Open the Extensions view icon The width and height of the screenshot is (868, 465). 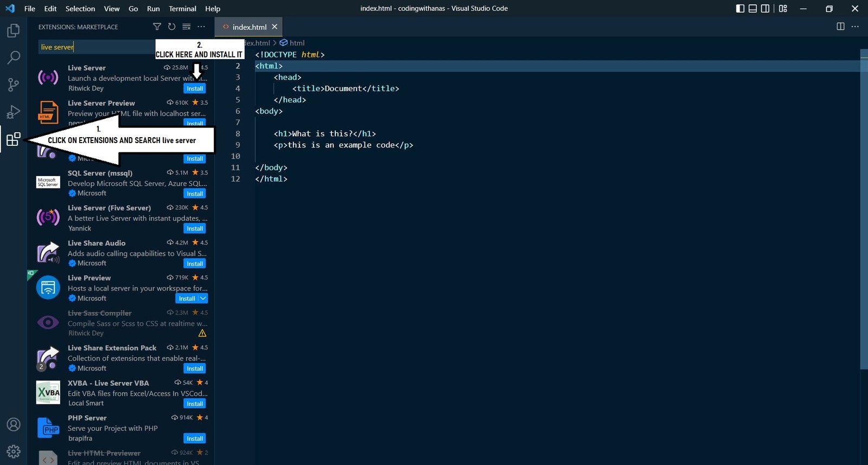tap(13, 139)
